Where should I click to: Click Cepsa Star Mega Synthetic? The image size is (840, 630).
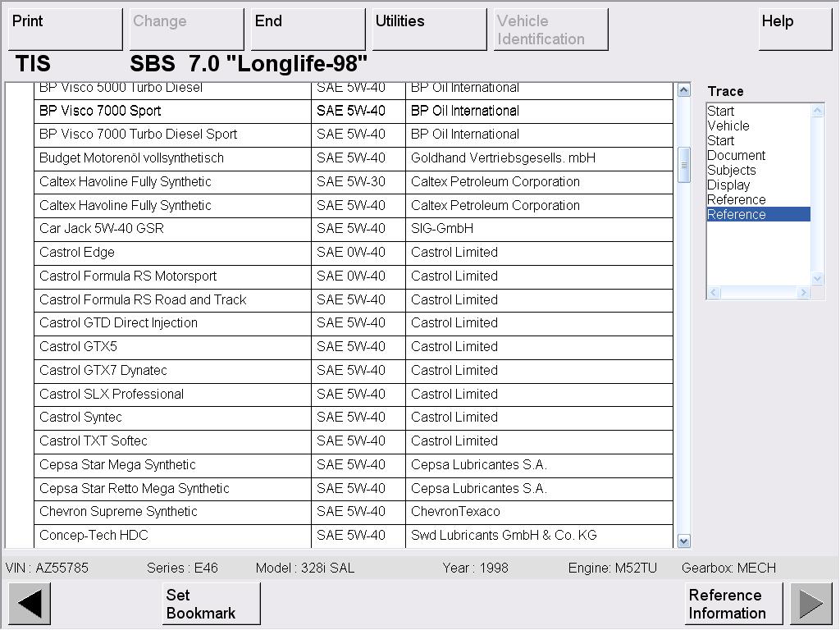tap(172, 464)
